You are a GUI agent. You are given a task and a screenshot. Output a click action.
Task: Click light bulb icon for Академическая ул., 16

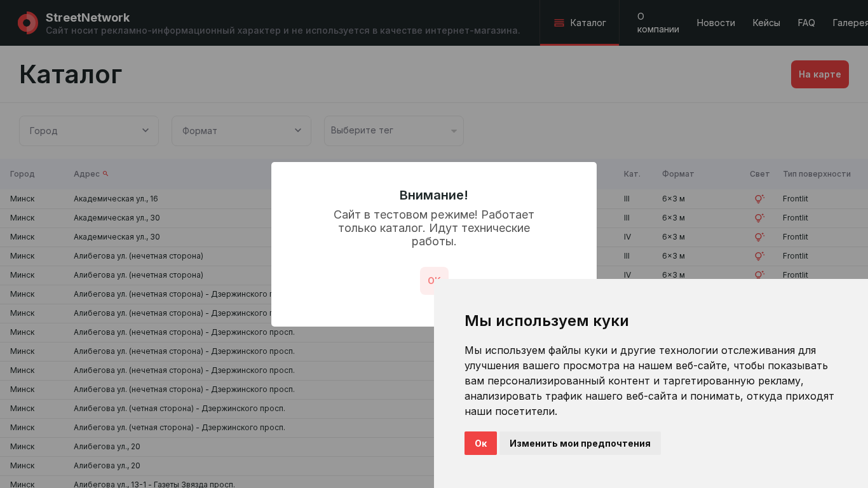pyautogui.click(x=759, y=199)
